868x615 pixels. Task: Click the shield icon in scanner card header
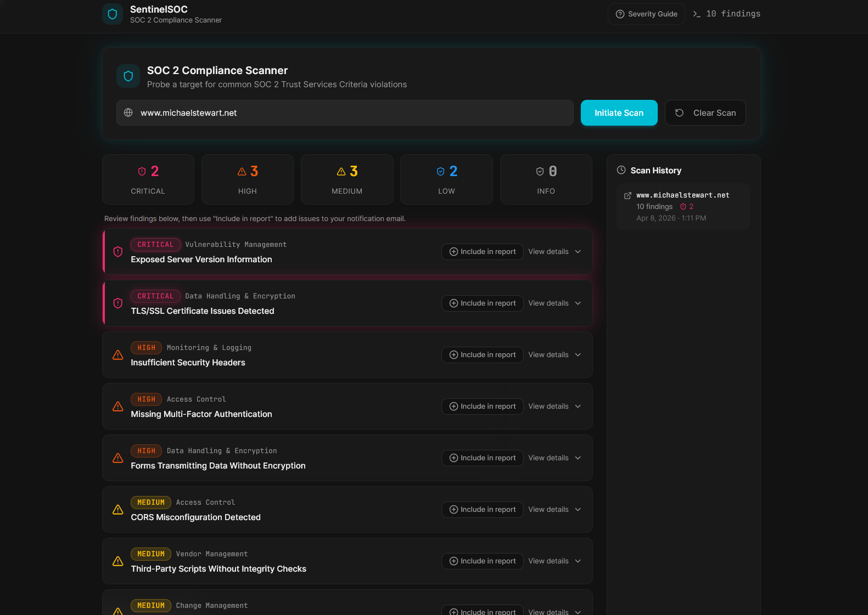point(128,76)
